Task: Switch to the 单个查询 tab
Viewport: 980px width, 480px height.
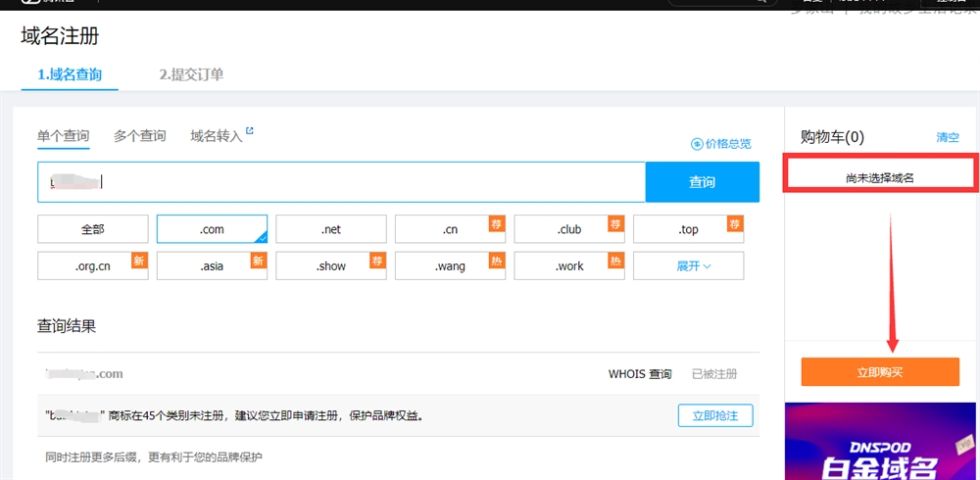Action: (x=64, y=136)
